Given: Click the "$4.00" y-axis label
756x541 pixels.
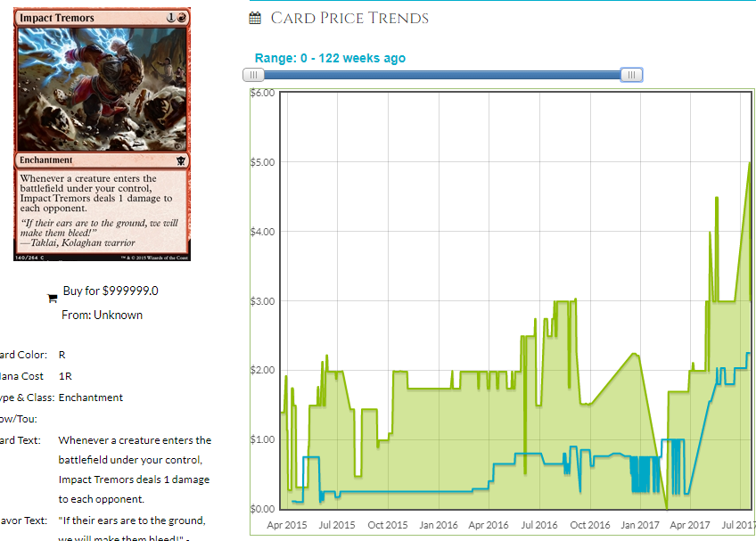Looking at the screenshot, I should 263,232.
